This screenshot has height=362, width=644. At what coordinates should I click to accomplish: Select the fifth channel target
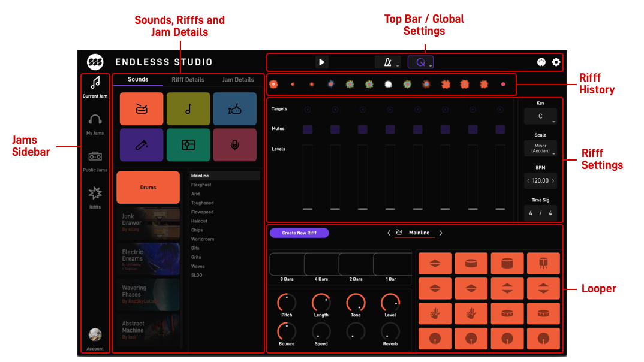(418, 110)
